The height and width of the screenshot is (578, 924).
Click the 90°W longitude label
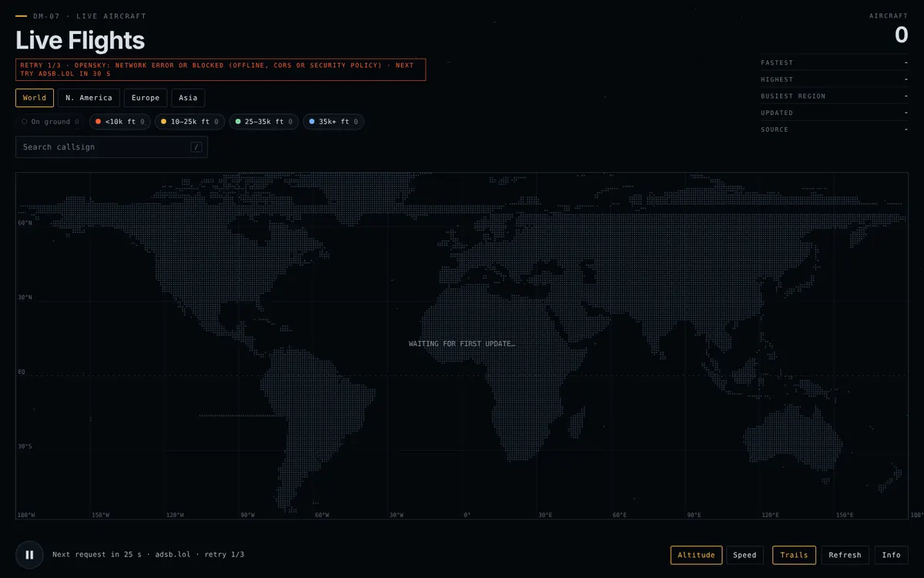click(247, 515)
